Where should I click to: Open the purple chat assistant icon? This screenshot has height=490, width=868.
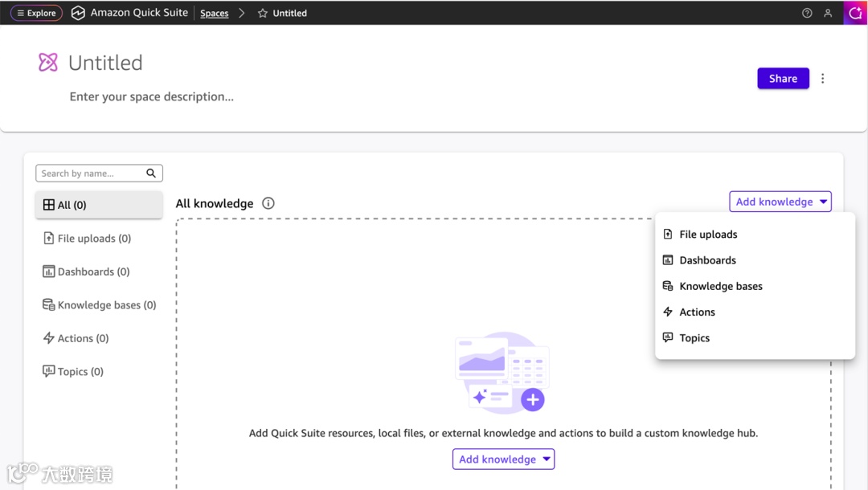point(855,13)
